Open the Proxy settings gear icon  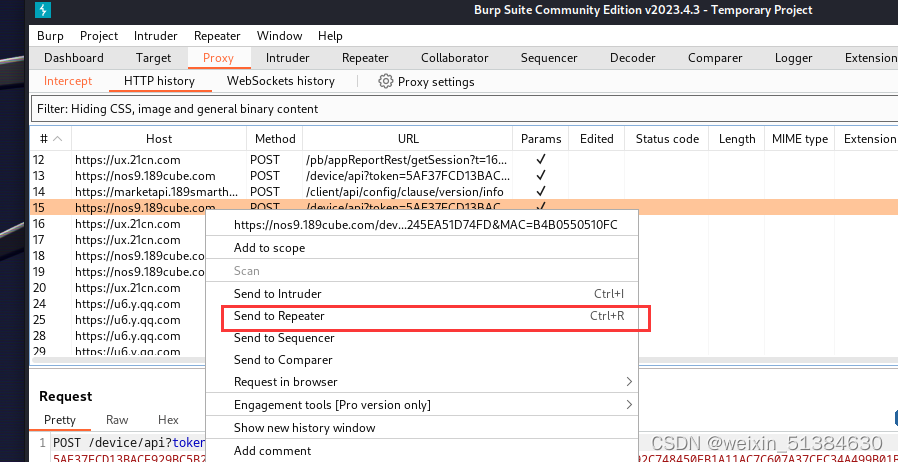click(x=385, y=81)
